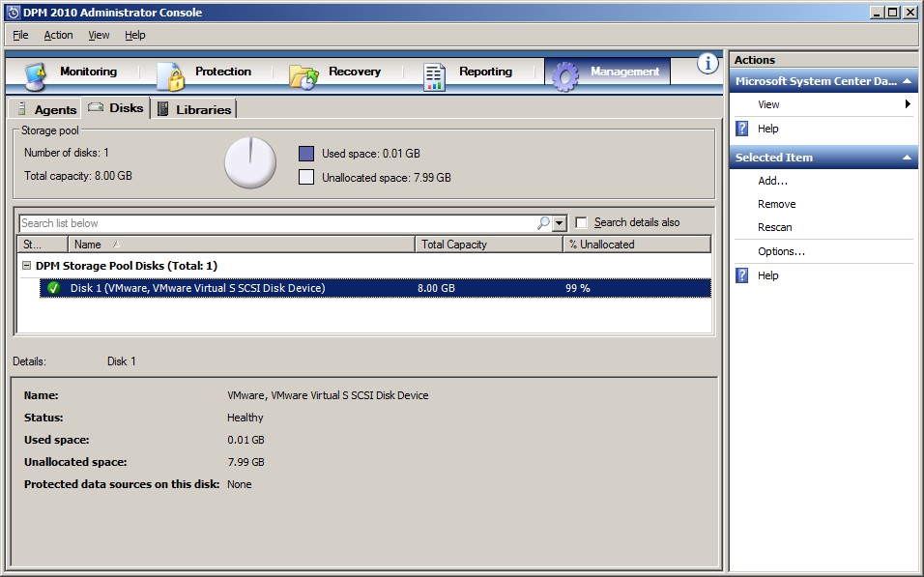Open the Help menu in menu bar
The width and height of the screenshot is (924, 577).
[x=135, y=35]
